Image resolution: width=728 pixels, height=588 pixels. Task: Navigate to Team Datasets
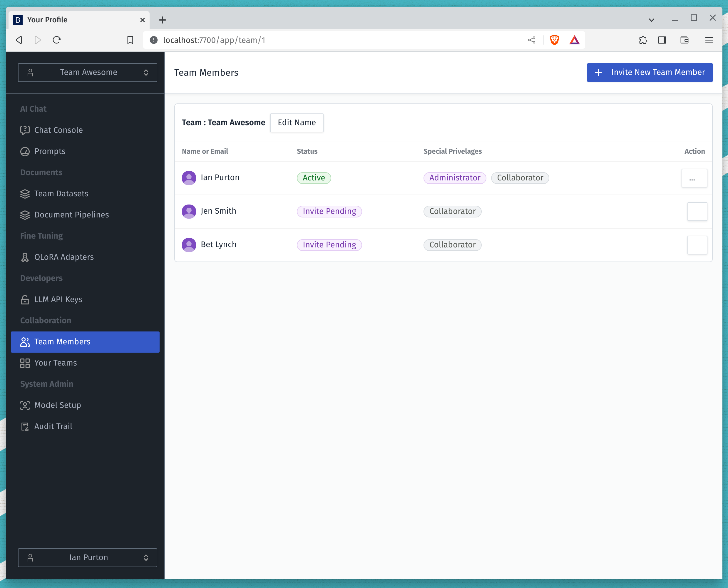coord(61,193)
